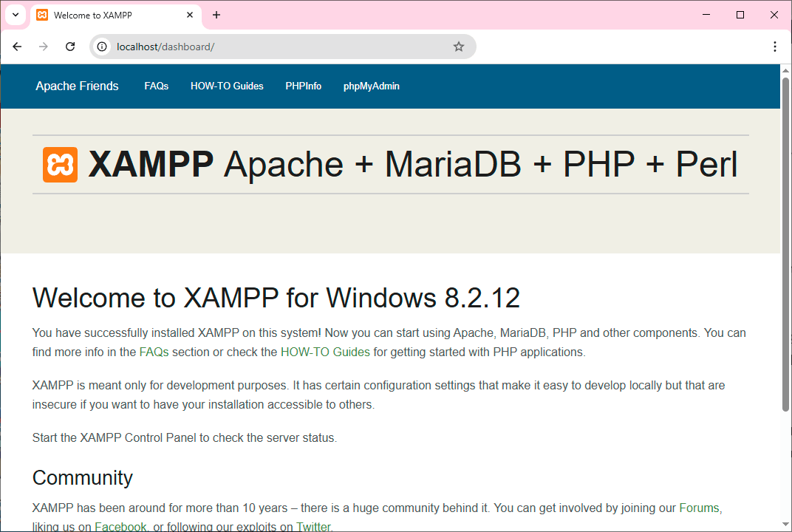
Task: Click the orange XAMPP logo icon
Action: click(x=60, y=165)
